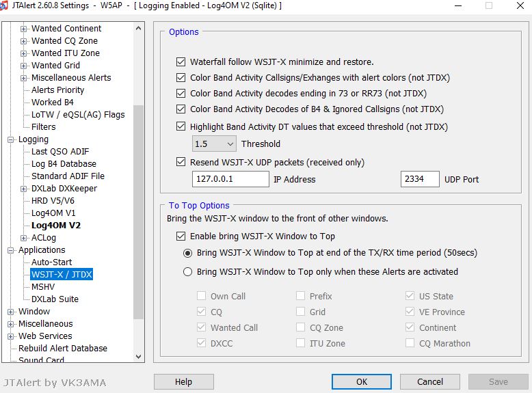Click the Cancel button

click(430, 382)
